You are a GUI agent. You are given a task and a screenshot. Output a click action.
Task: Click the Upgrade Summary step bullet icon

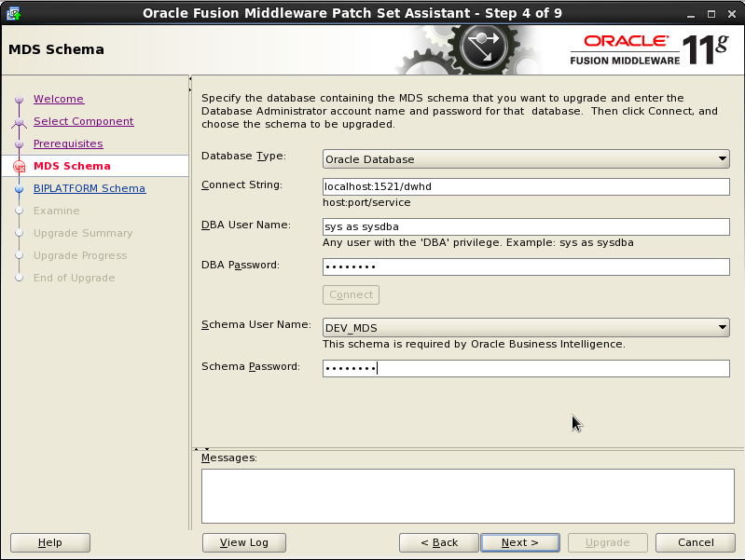point(19,233)
